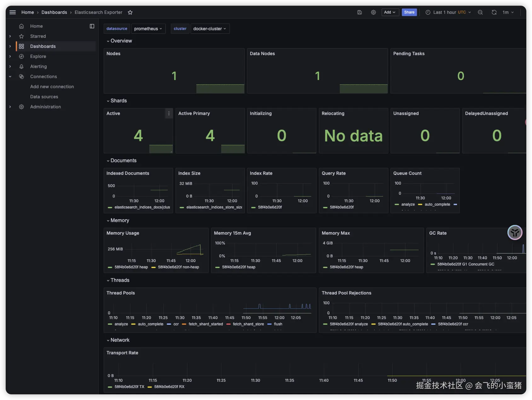Star the Elasticsearch Exporter dashboard
Viewport: 532px width, 400px height.
tap(130, 12)
